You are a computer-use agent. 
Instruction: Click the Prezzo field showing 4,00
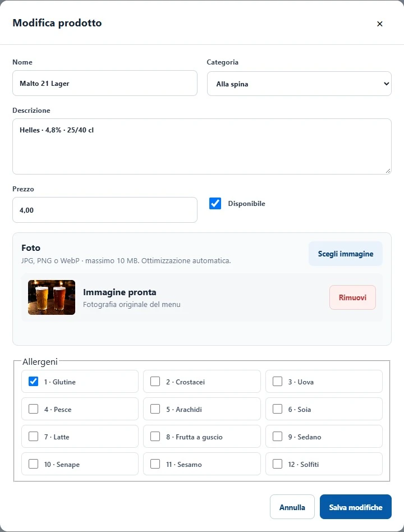pyautogui.click(x=105, y=210)
